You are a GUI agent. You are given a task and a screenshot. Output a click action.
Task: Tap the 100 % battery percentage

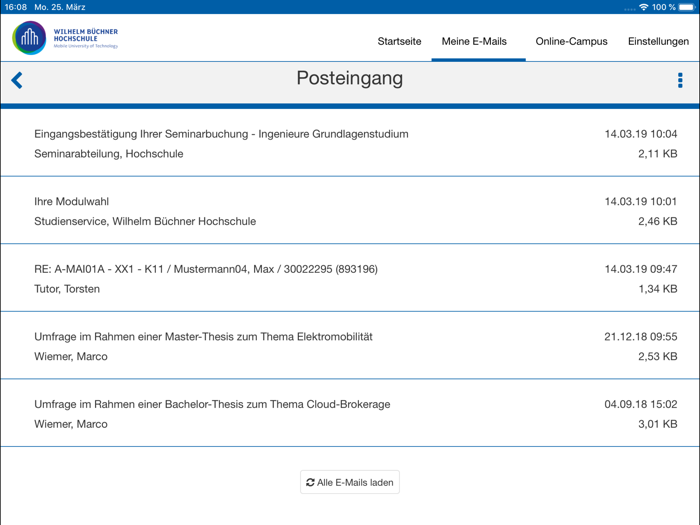click(664, 7)
